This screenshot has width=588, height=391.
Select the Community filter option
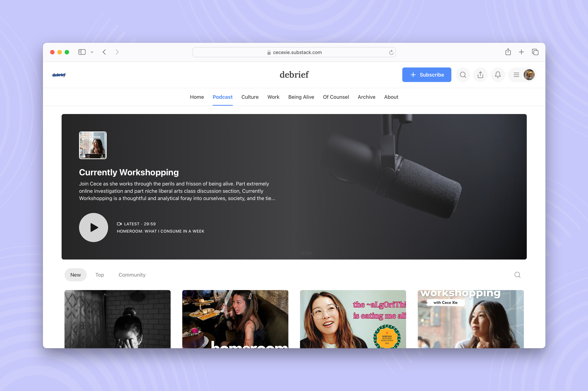[x=132, y=274]
